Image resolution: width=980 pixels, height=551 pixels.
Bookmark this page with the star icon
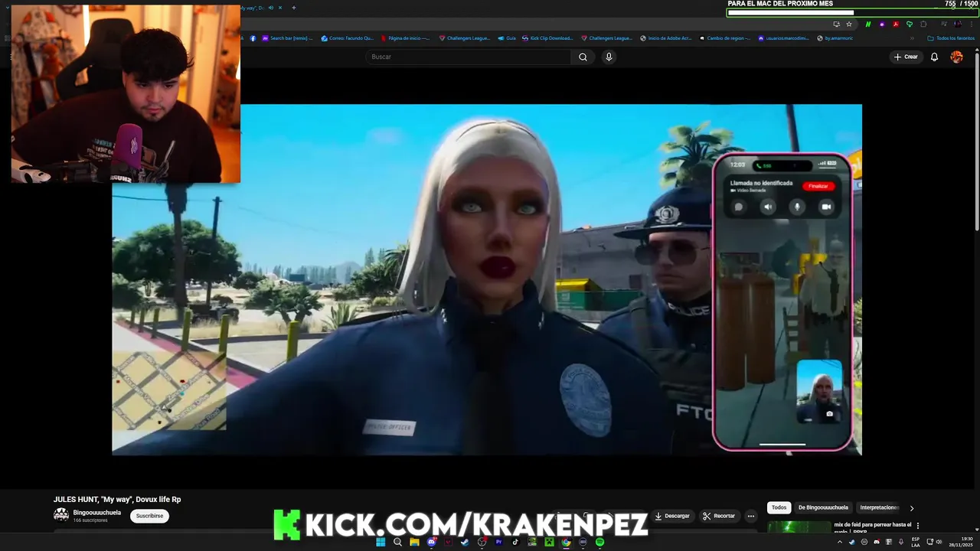click(x=849, y=24)
